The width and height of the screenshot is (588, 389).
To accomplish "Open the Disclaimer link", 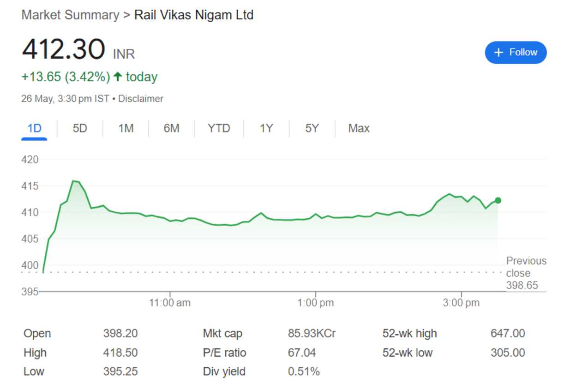I will pyautogui.click(x=141, y=98).
